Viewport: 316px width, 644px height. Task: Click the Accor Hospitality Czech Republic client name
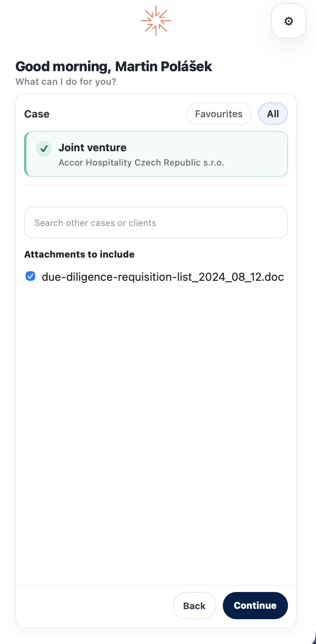[141, 162]
